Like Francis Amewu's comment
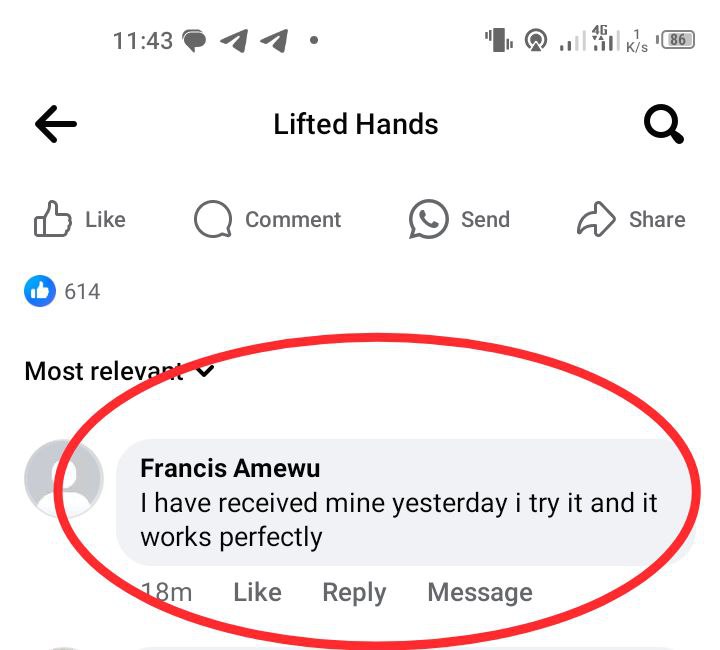The image size is (720, 650). 257,592
